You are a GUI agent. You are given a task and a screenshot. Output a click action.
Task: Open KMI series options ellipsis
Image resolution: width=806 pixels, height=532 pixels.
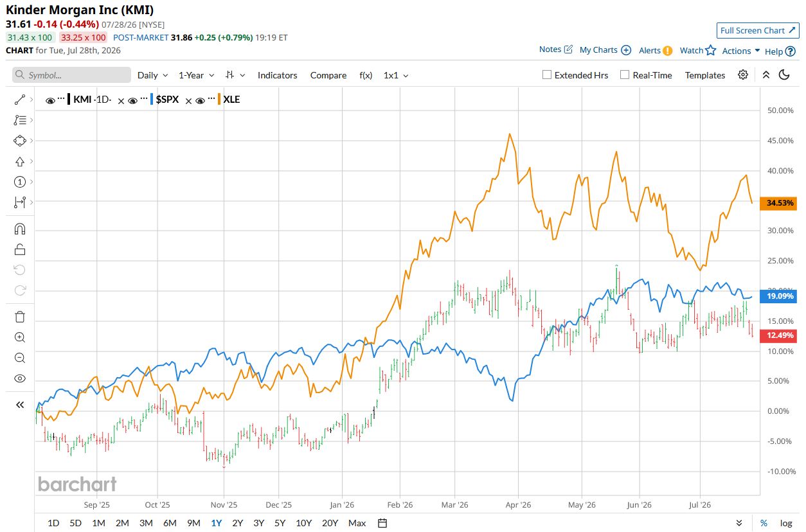(61, 100)
